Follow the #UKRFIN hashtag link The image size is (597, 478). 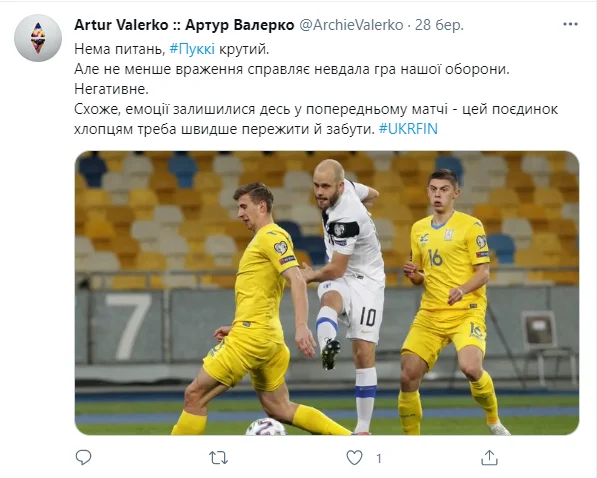(x=408, y=129)
